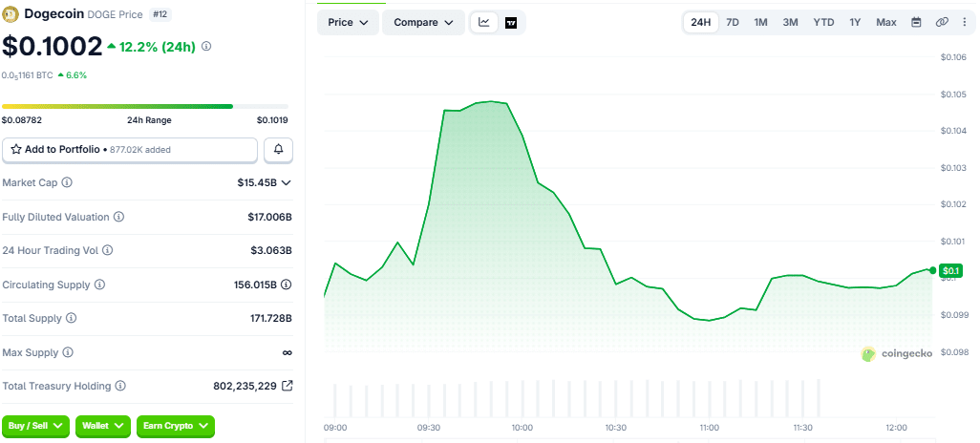Viewport: 980px width, 443px height.
Task: Select the Max time range tab
Action: (886, 23)
